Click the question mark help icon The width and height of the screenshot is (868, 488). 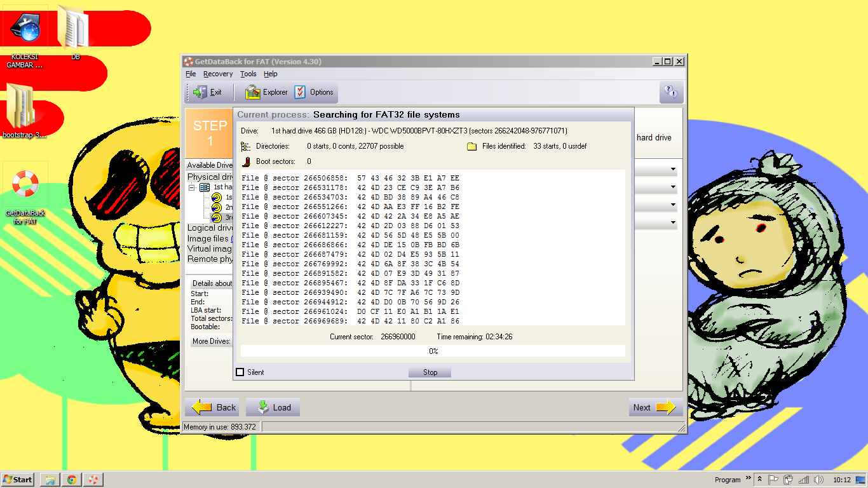671,92
